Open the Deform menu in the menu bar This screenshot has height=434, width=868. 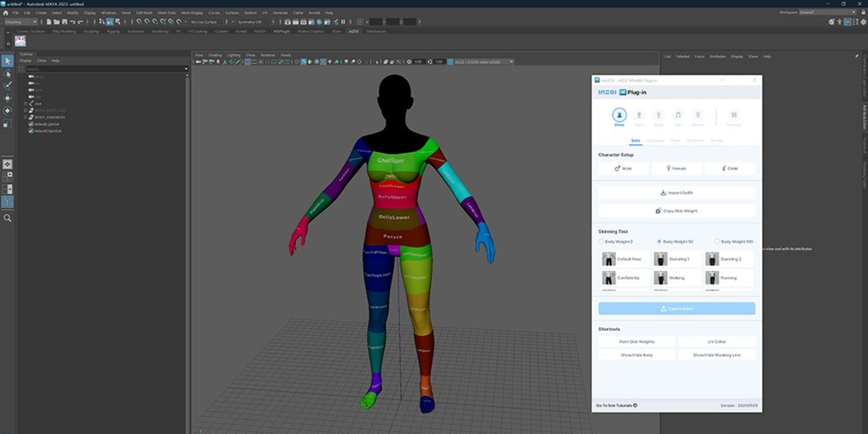tap(250, 13)
